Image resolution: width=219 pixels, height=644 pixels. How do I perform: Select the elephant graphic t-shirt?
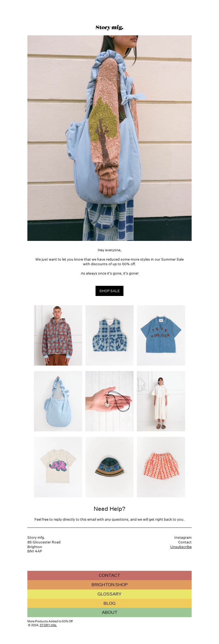(58, 467)
